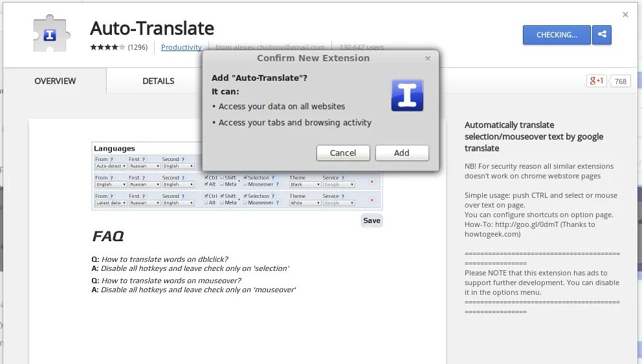Click the Save button in the preview screenshot
This screenshot has height=364, width=642.
[371, 220]
